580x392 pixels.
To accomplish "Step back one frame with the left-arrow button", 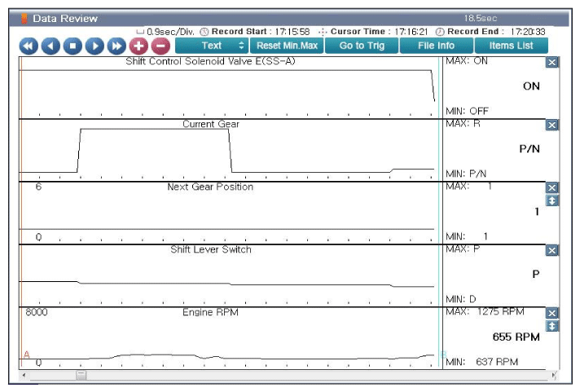I will [51, 46].
